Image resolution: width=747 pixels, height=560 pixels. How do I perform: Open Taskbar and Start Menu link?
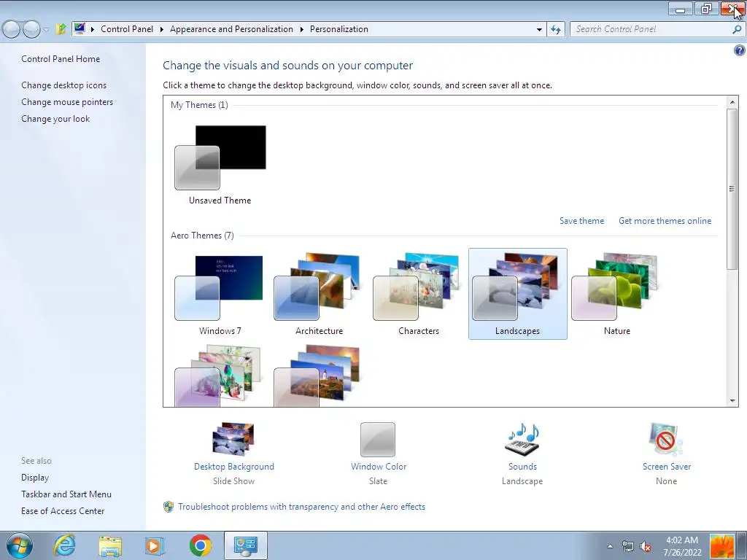click(66, 494)
